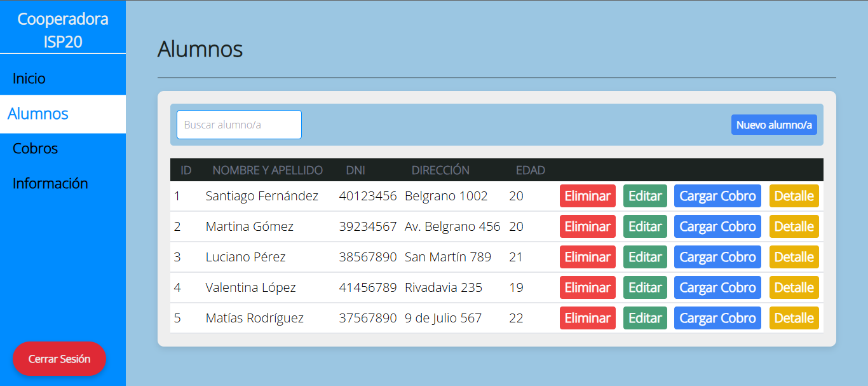
Task: Select the name Luciano Pérez
Action: [246, 257]
